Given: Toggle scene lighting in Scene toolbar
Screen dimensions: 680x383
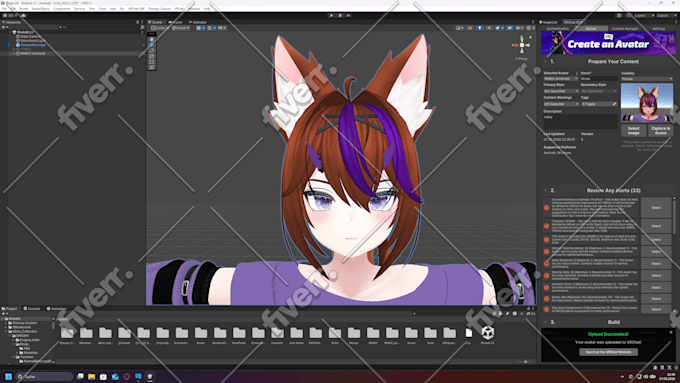Looking at the screenshot, I should pos(480,28).
